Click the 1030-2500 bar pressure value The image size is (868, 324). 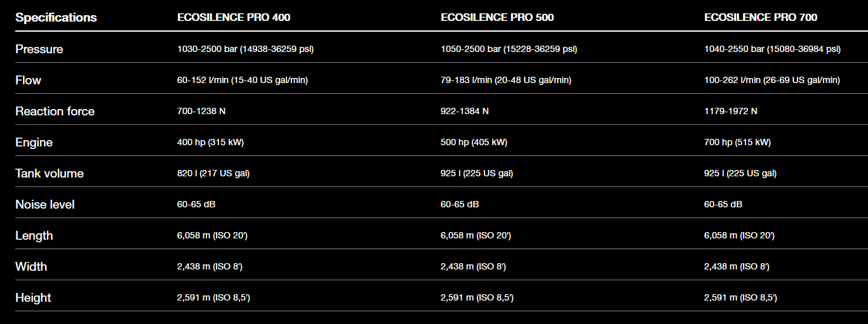click(245, 49)
